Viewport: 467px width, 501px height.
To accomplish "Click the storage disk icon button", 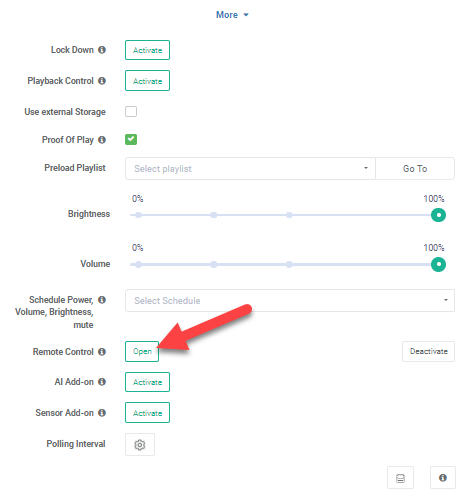I will tap(400, 478).
